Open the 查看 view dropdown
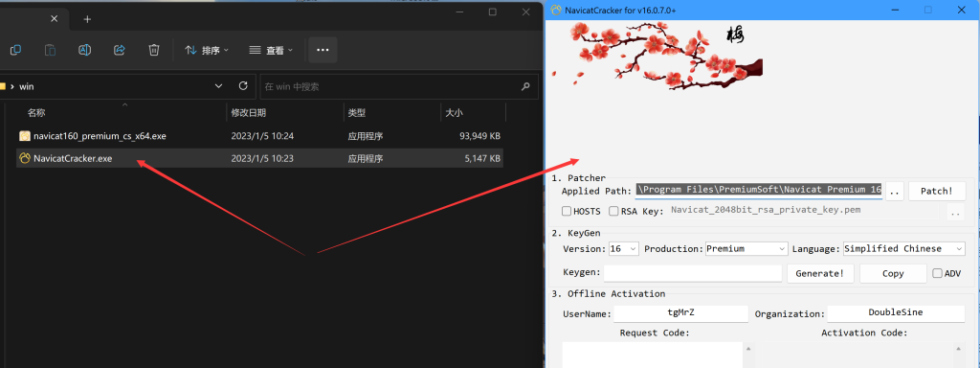 271,50
